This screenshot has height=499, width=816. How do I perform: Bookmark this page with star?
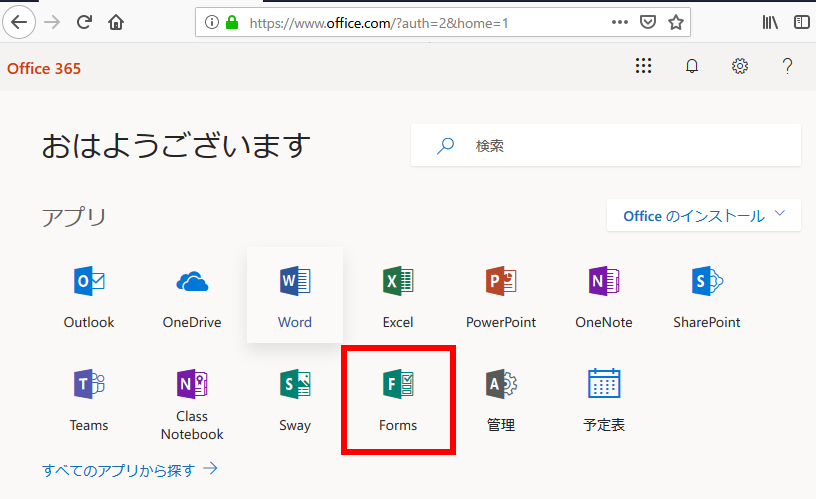pyautogui.click(x=676, y=22)
